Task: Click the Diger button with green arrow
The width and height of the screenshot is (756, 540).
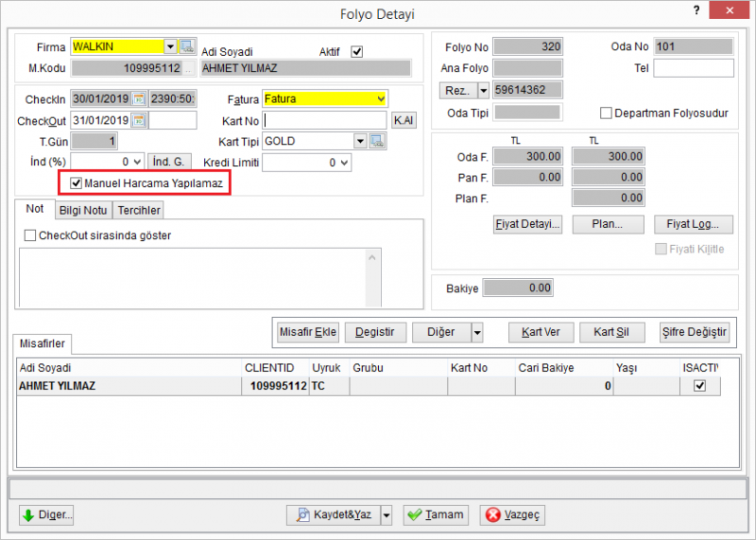Action: point(46,514)
